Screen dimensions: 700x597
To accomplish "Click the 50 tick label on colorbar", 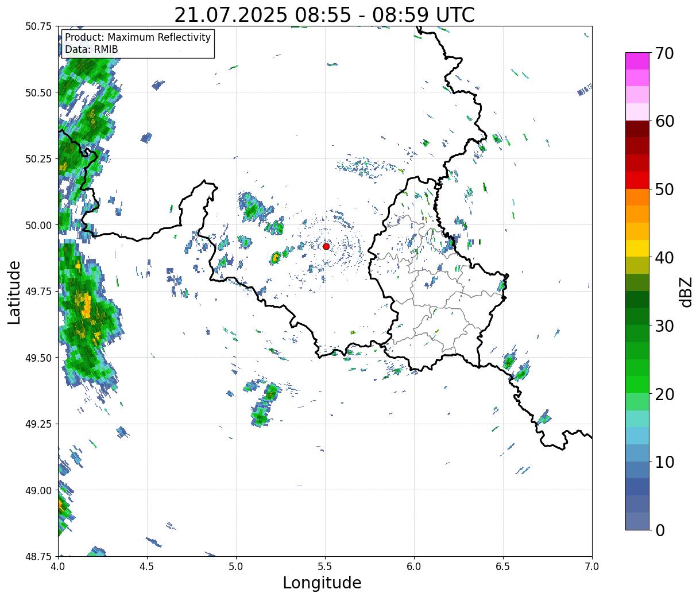I will point(665,189).
